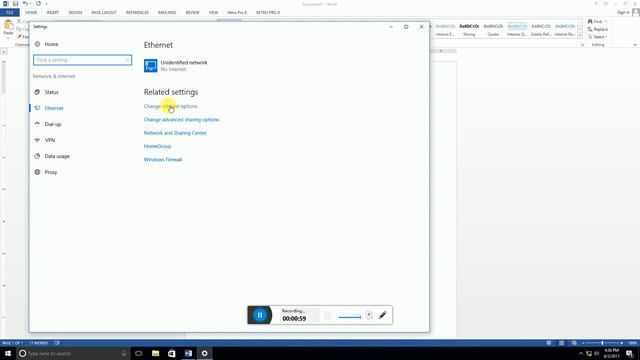The height and width of the screenshot is (360, 640).
Task: Click network icon in system tray
Action: pyautogui.click(x=589, y=353)
